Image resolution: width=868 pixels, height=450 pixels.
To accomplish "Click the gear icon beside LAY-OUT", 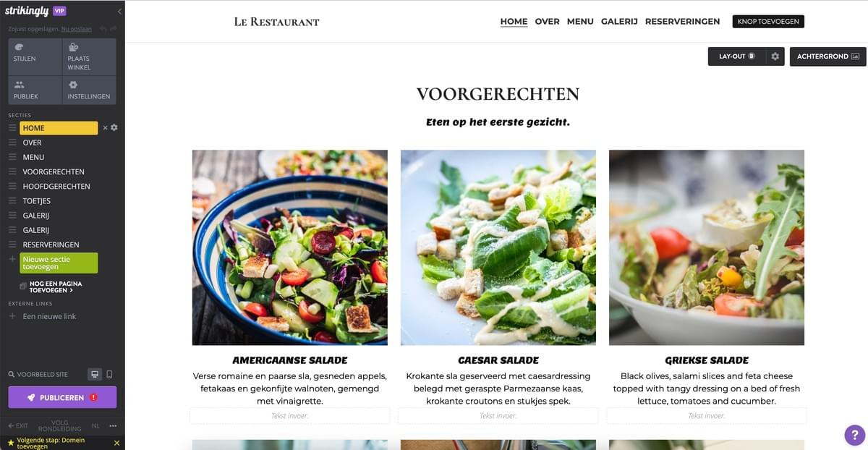I will coord(775,56).
